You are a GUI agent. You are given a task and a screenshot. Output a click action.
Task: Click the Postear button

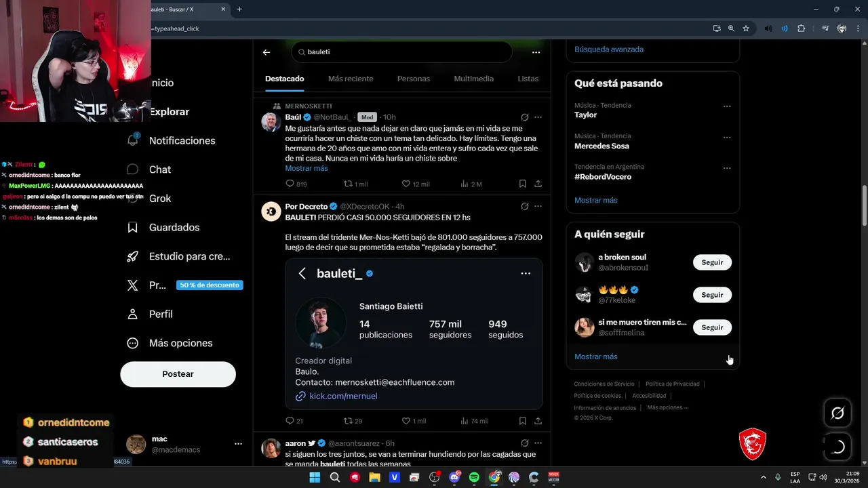tap(178, 374)
